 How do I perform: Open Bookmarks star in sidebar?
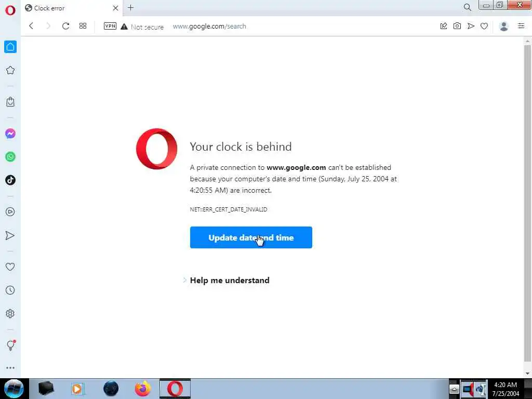[x=10, y=70]
